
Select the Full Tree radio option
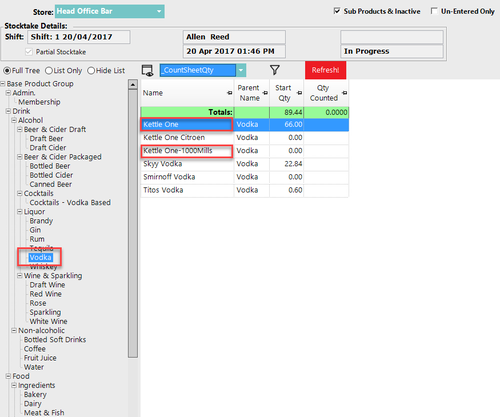click(x=7, y=71)
